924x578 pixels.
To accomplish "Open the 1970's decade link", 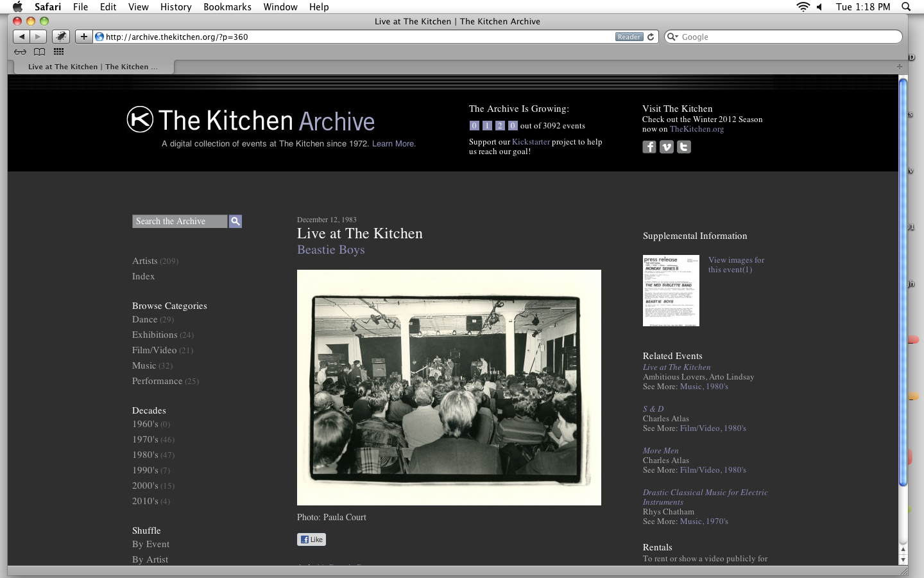I will [145, 439].
